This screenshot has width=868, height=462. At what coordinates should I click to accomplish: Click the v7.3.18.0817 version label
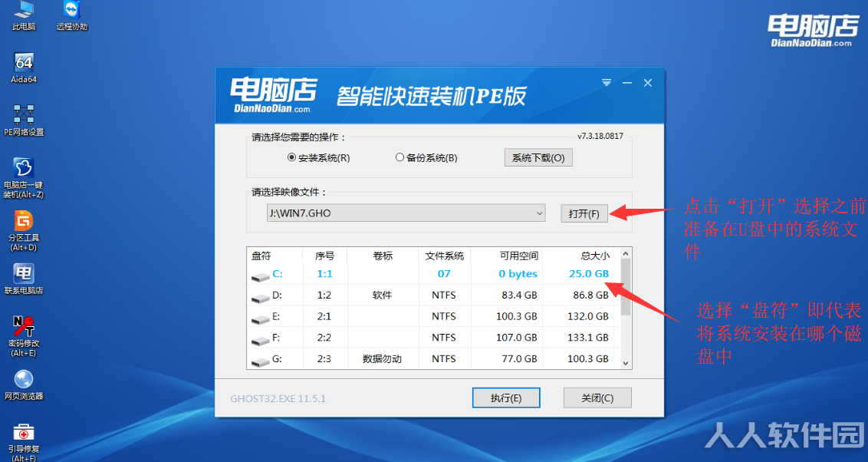600,137
